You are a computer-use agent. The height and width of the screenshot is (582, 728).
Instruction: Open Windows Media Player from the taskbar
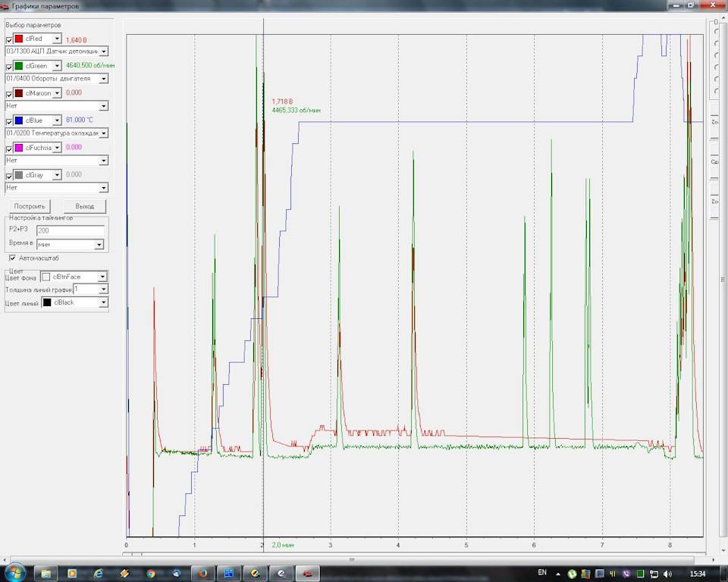click(x=72, y=573)
